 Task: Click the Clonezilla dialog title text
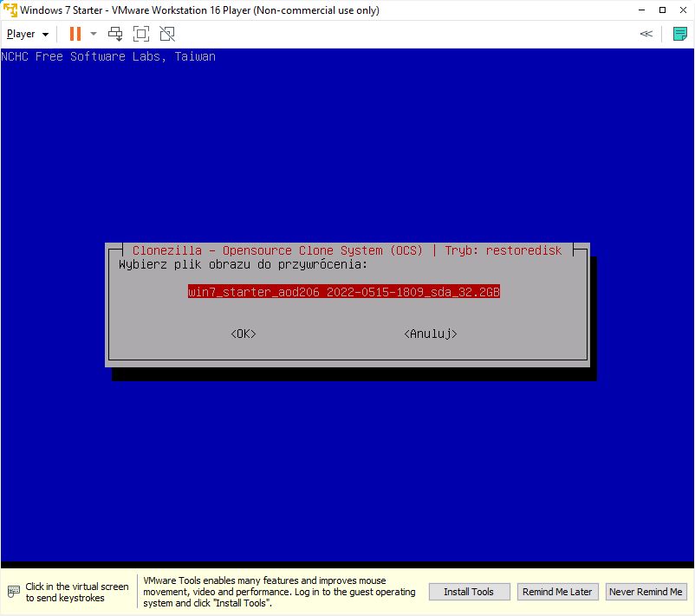pyautogui.click(x=347, y=250)
